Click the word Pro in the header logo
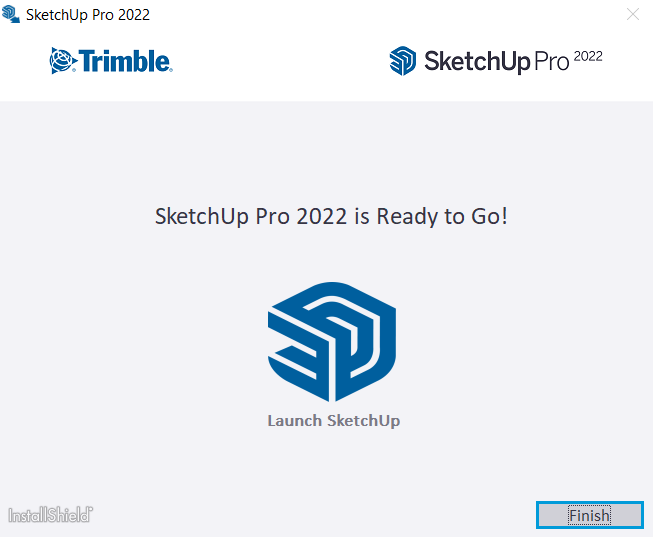This screenshot has height=537, width=653. [551, 62]
